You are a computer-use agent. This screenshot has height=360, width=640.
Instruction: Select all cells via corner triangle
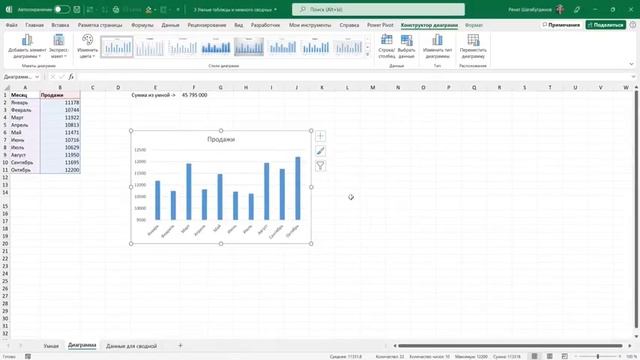pos(7,87)
